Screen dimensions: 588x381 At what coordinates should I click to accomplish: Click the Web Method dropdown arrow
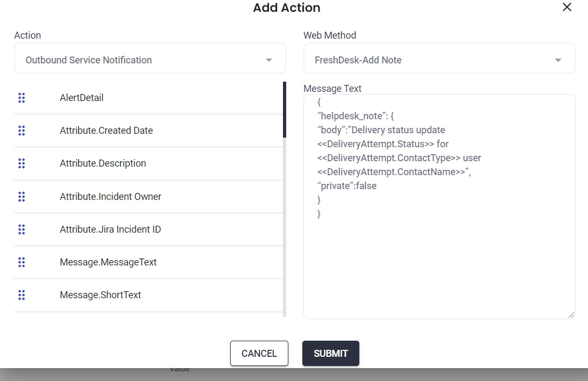558,60
